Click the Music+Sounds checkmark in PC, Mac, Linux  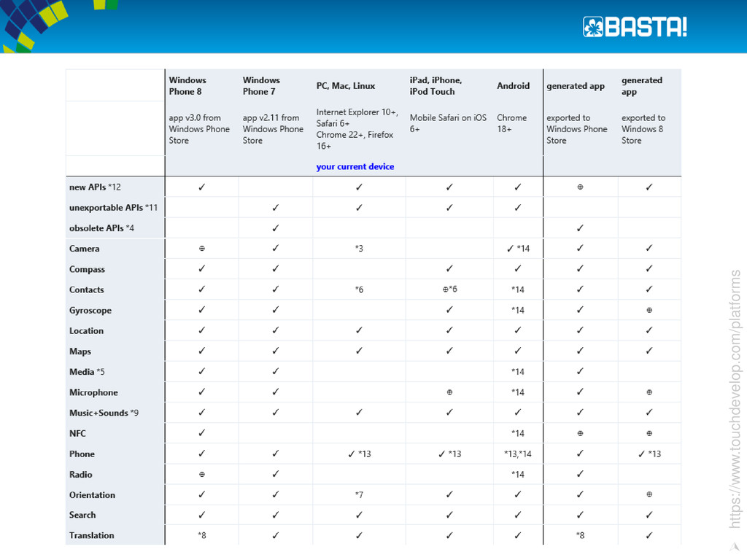click(x=359, y=413)
